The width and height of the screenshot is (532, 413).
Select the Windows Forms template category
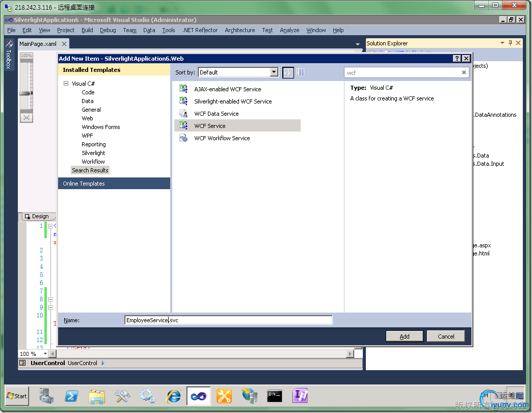[x=101, y=127]
